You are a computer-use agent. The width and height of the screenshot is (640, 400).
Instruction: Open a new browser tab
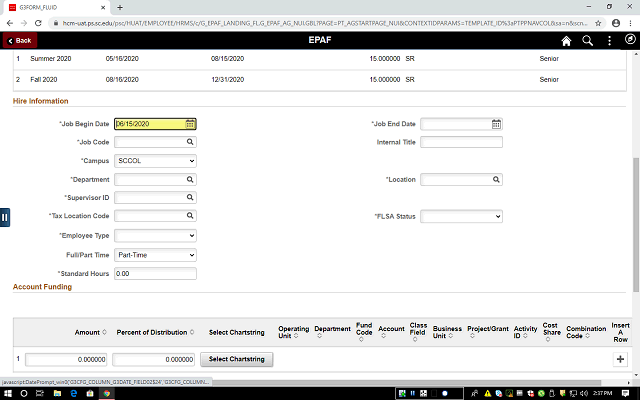(120, 7)
